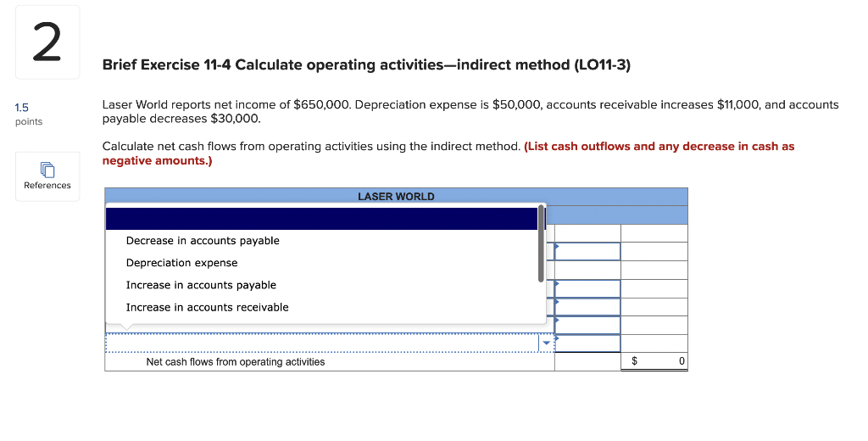This screenshot has width=868, height=441.
Task: Click 'Net cash flows from operating activities' label
Action: pos(236,362)
